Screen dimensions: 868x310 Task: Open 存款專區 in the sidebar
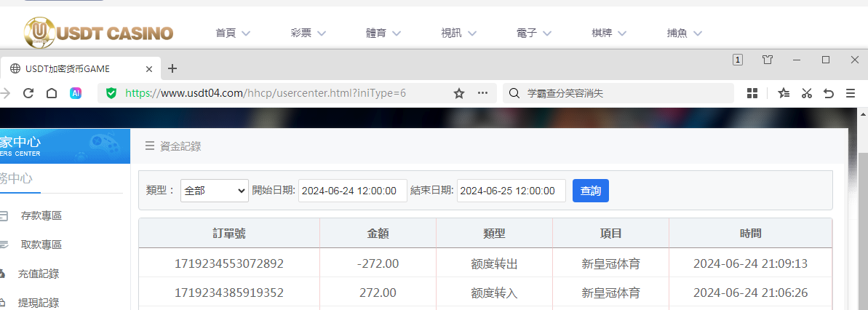41,216
